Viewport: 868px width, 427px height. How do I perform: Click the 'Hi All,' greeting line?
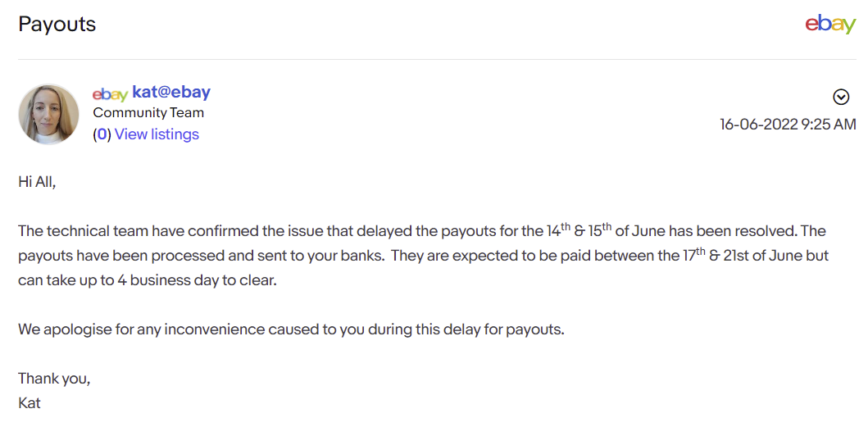[x=37, y=182]
